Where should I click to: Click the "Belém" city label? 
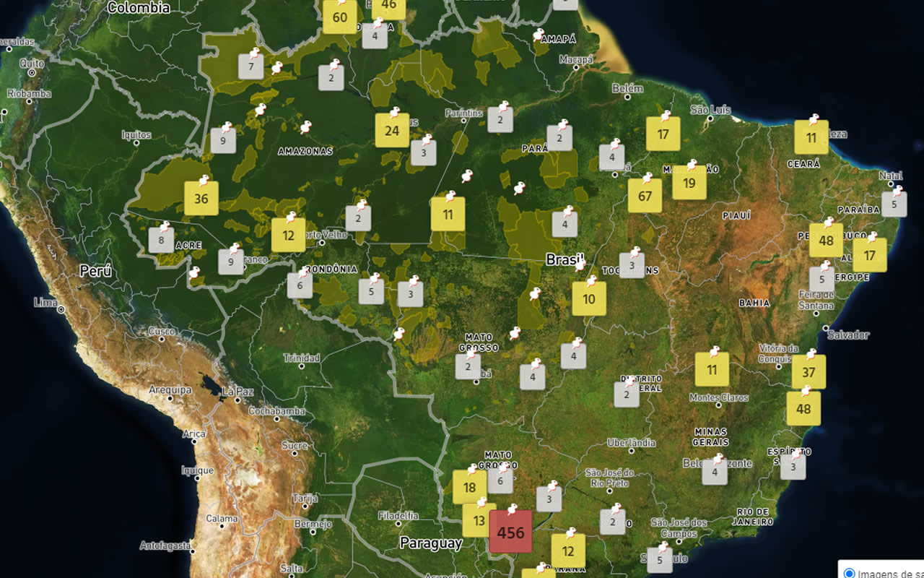(x=627, y=88)
